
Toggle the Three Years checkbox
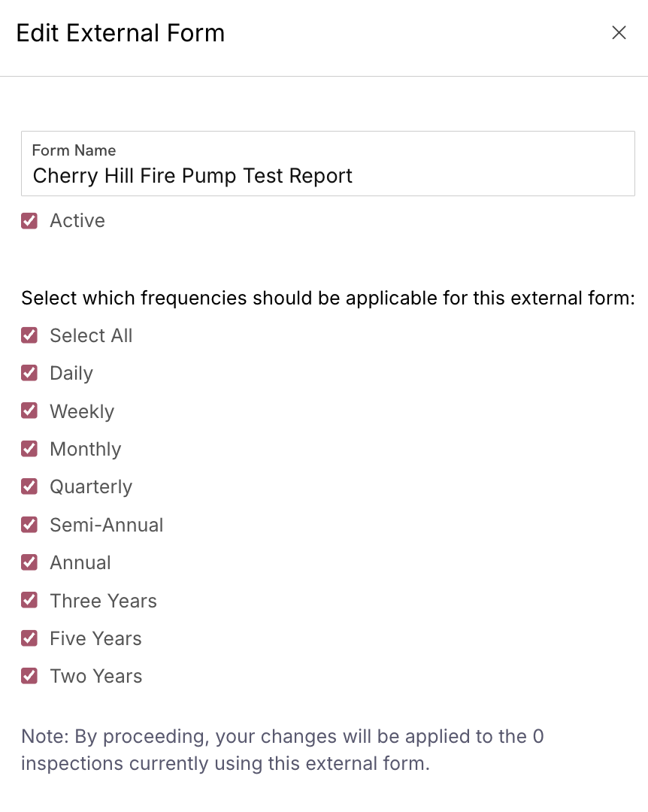point(29,601)
